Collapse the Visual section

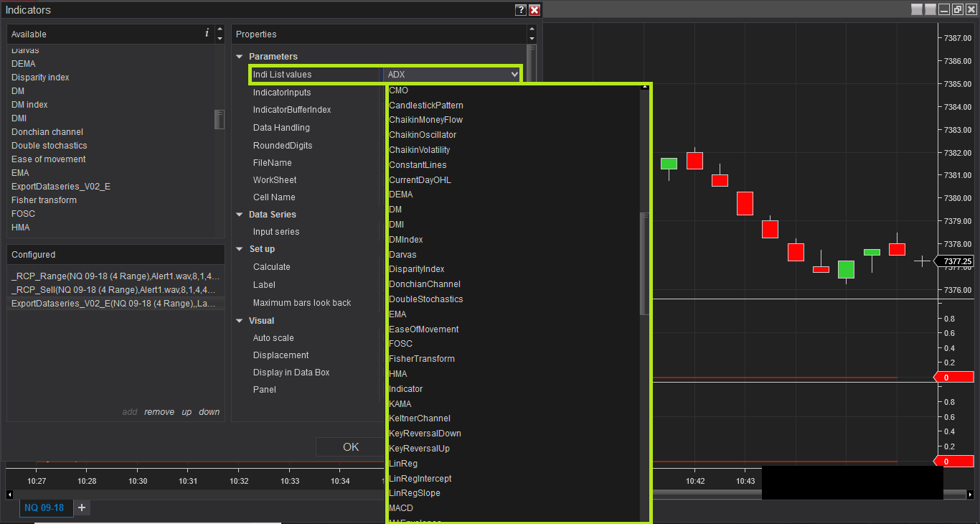pyautogui.click(x=240, y=321)
